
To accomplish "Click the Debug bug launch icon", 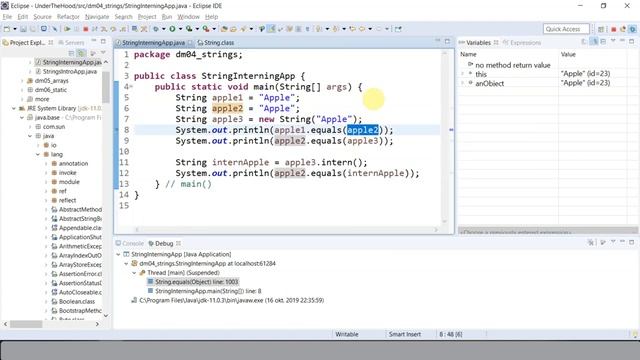I will 156,29.
